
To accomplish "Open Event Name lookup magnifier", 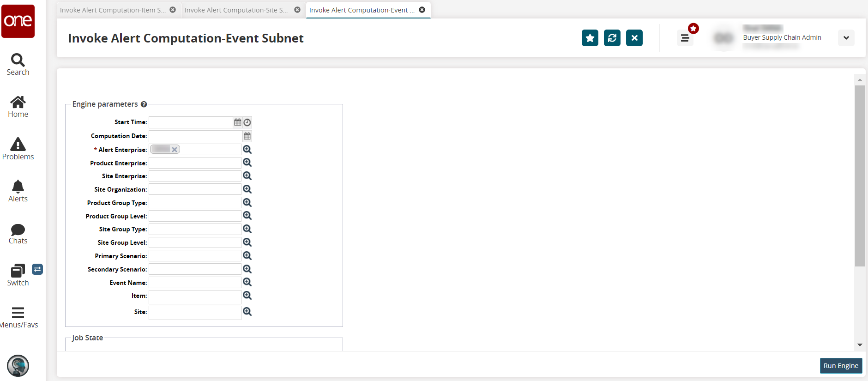I will (247, 282).
